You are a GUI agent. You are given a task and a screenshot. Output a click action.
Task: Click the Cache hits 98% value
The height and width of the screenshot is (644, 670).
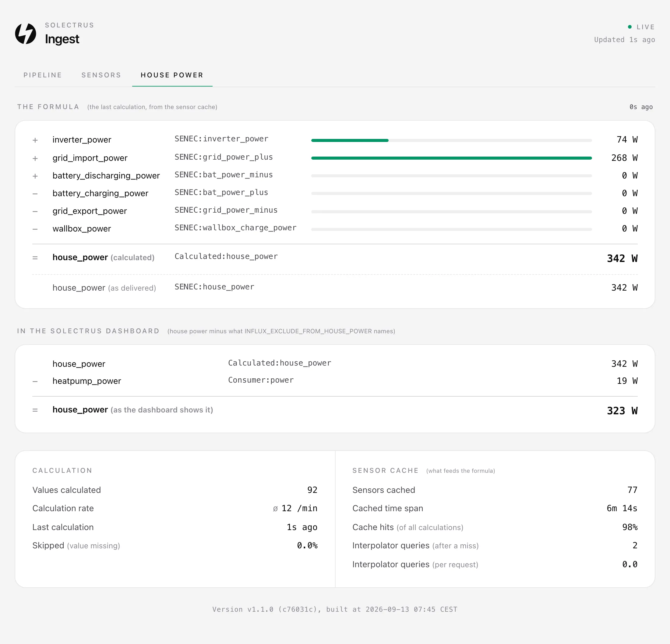pos(630,527)
